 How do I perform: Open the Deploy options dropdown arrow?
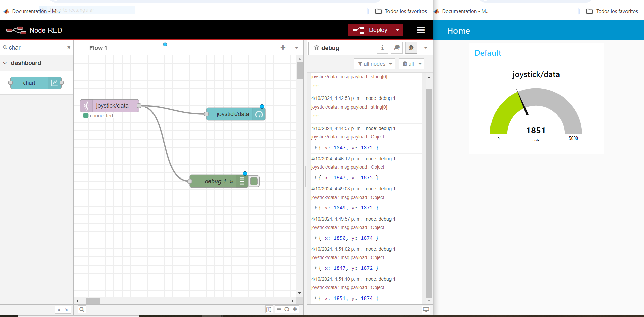(398, 30)
